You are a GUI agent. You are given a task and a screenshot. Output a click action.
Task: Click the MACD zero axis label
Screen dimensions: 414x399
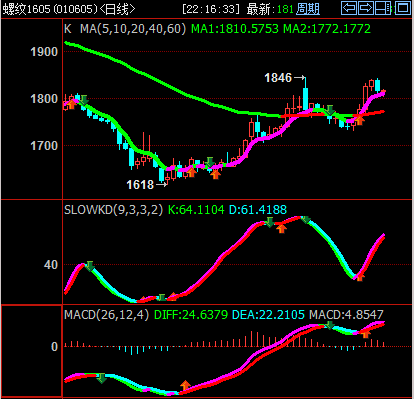pyautogui.click(x=54, y=347)
